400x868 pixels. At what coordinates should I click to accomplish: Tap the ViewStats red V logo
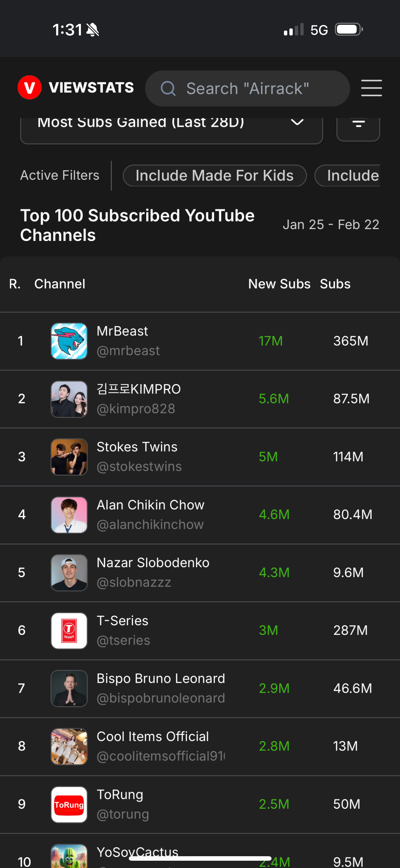30,87
